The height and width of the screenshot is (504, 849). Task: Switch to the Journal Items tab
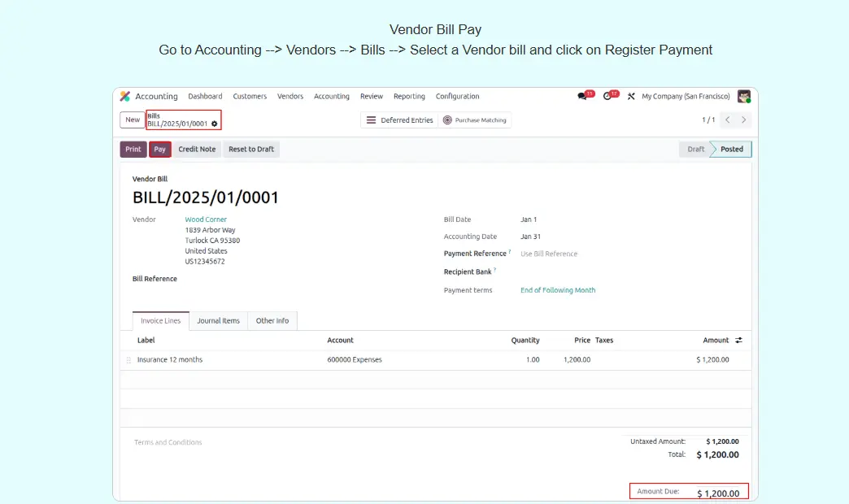click(218, 321)
